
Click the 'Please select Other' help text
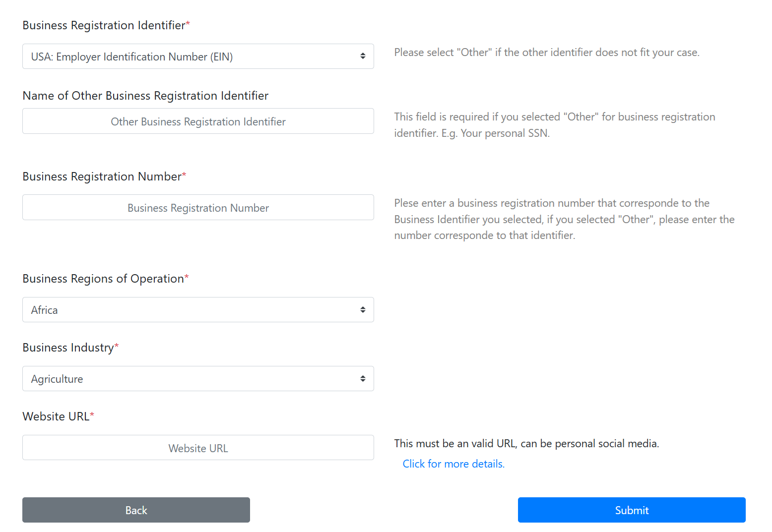pos(547,53)
